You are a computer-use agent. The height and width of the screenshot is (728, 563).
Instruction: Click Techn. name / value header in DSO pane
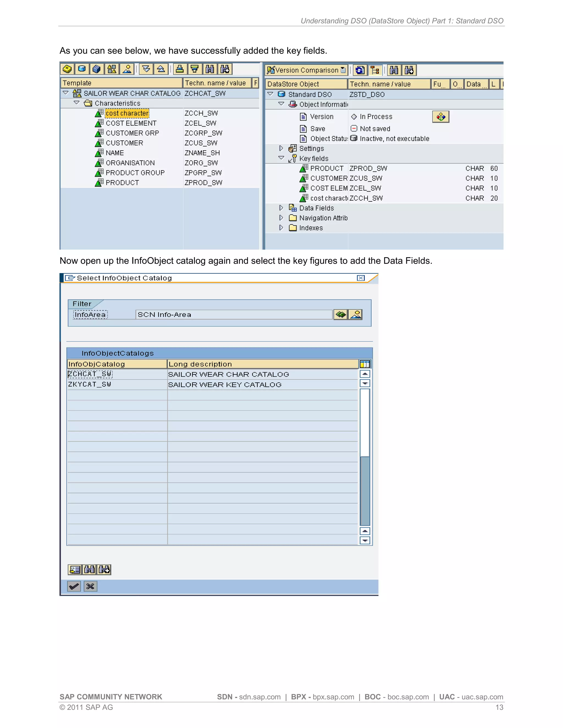click(389, 84)
